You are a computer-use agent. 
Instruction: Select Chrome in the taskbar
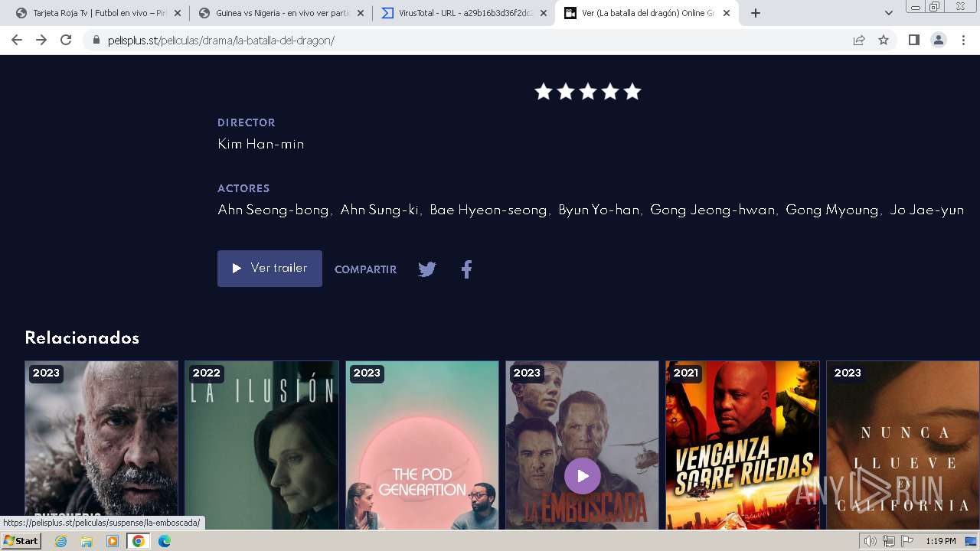139,541
